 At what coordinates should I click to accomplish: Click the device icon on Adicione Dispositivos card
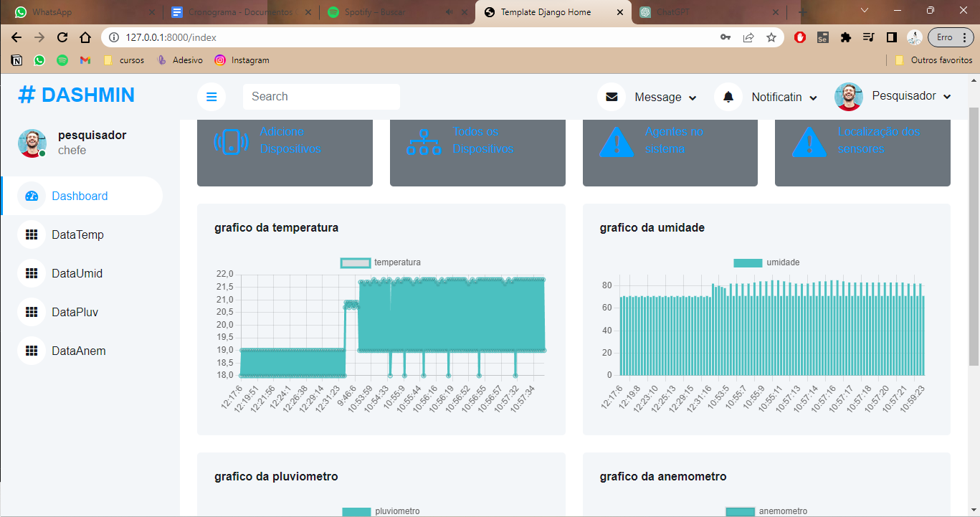[231, 142]
